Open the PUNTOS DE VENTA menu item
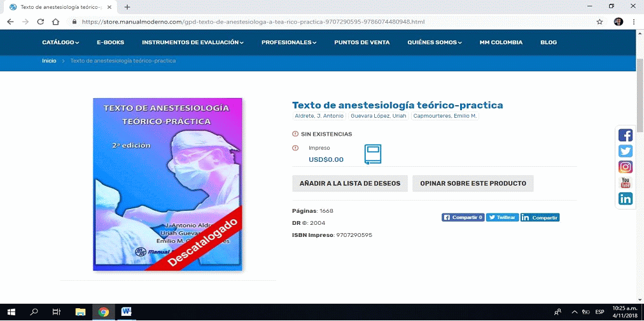This screenshot has width=644, height=321. click(x=362, y=42)
